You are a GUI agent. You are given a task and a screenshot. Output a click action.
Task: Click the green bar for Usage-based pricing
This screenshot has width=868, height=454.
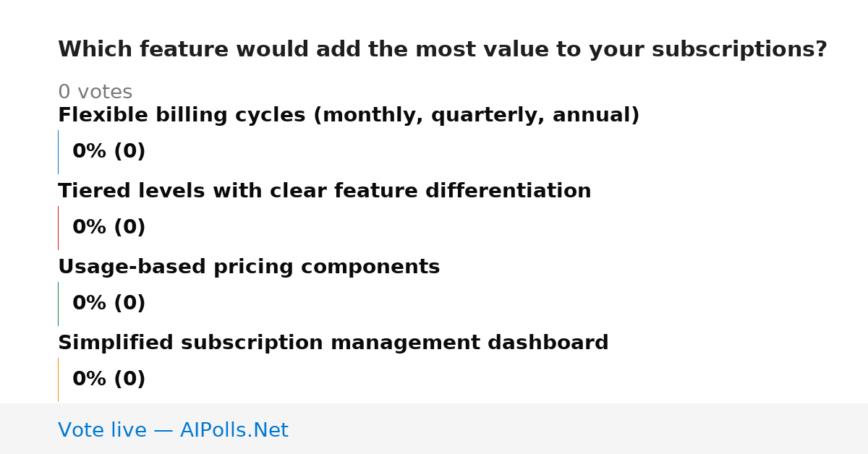(x=59, y=304)
